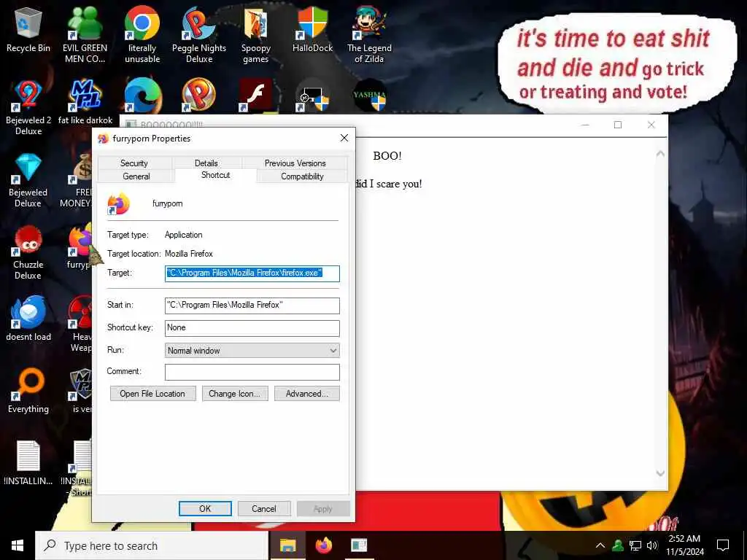Switch to the Security tab
Image resolution: width=747 pixels, height=560 pixels.
(134, 163)
